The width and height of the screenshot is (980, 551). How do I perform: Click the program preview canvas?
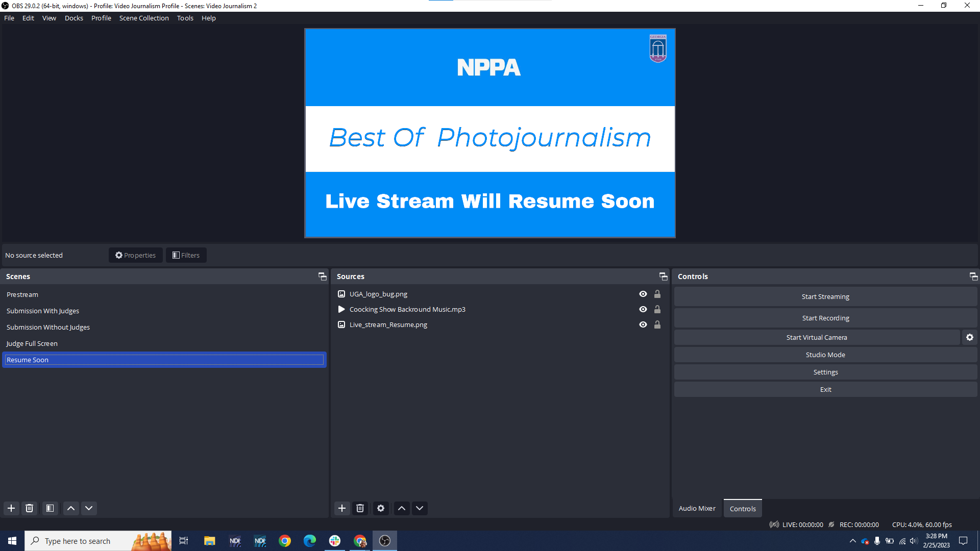490,133
